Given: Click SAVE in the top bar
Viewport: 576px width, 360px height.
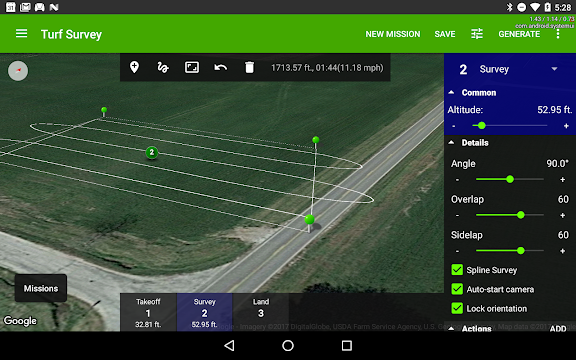Looking at the screenshot, I should tap(445, 34).
